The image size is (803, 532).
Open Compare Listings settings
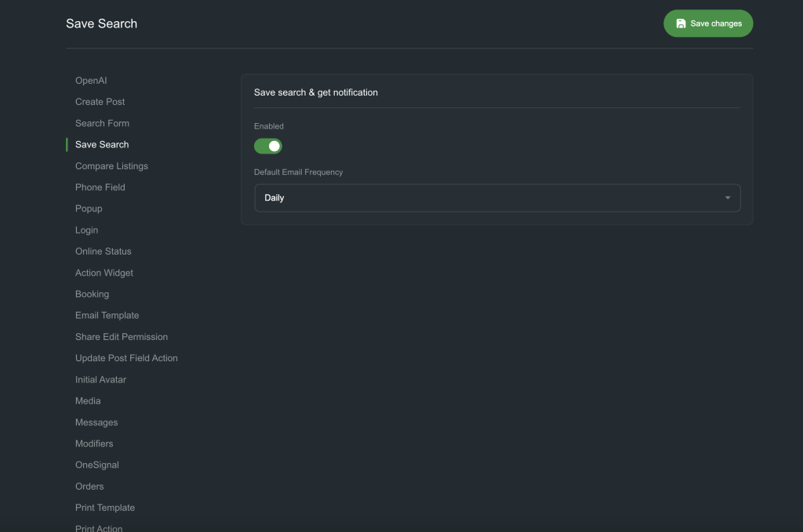point(111,166)
